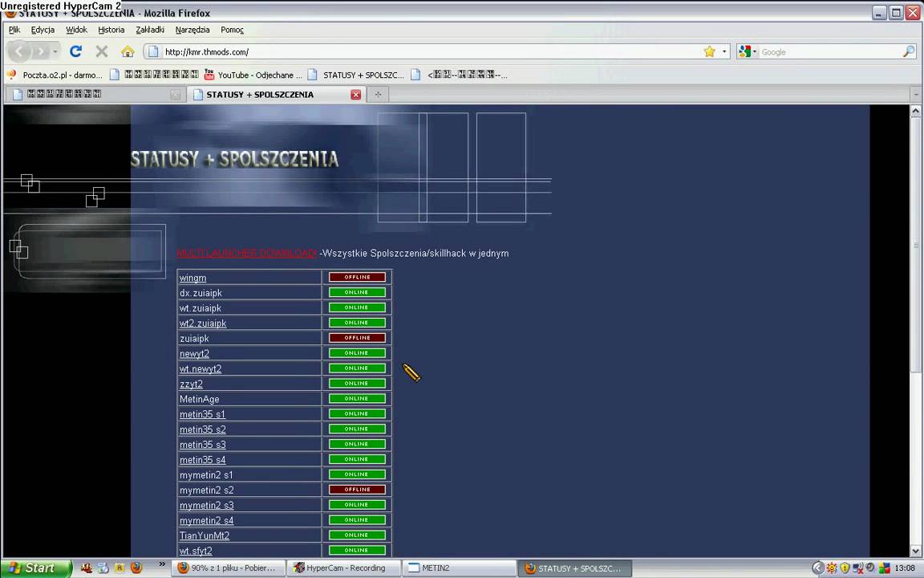Open the mymetin2 s4 link
Viewport: 924px width, 578px height.
click(x=206, y=521)
